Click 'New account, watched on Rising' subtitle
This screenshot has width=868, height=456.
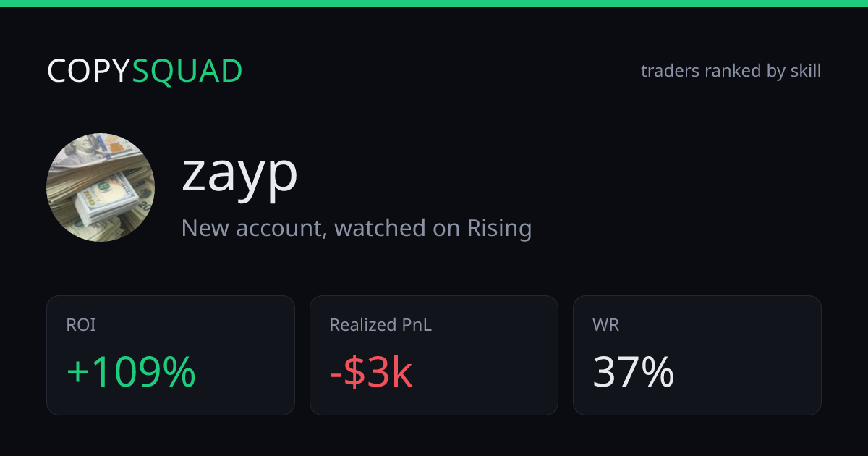tap(357, 229)
